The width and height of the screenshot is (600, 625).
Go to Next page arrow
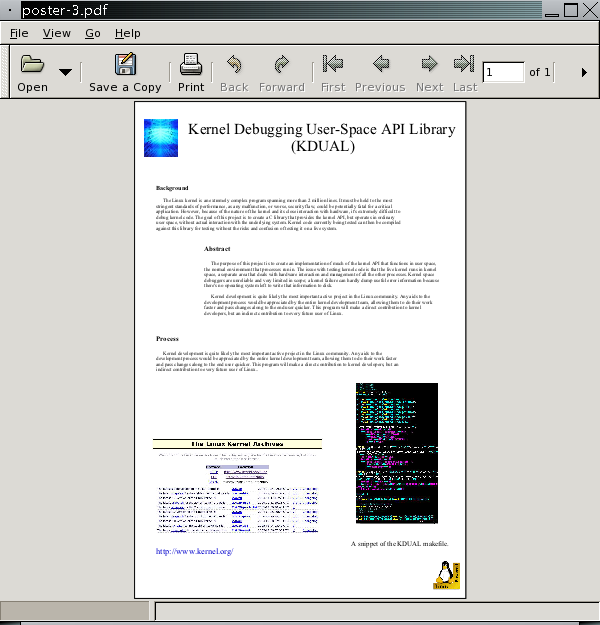429,64
